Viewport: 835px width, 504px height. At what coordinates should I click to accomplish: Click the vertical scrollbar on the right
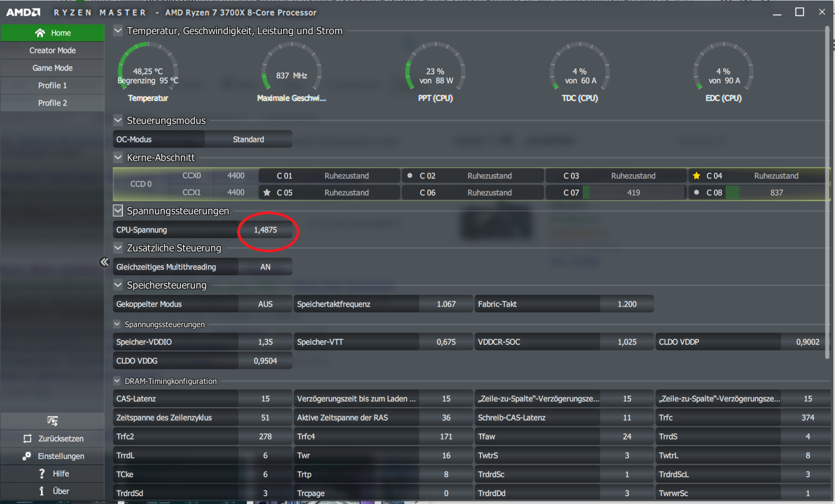coord(827,192)
